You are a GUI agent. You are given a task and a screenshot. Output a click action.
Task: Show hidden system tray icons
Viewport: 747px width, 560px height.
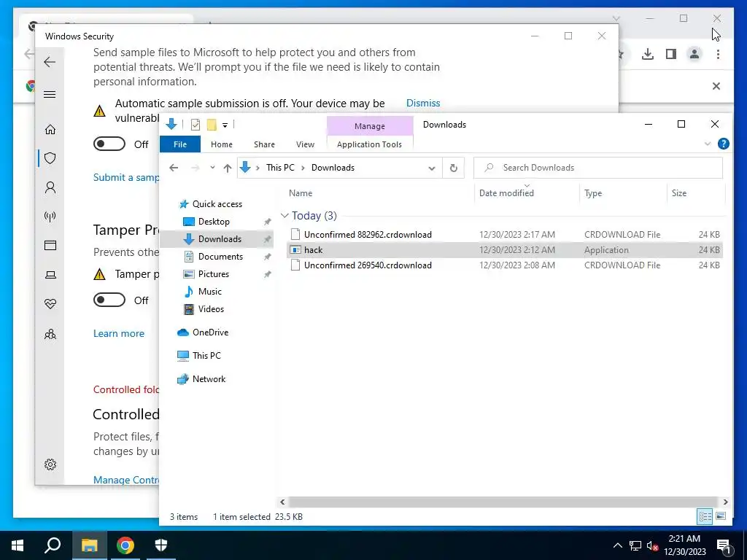tap(617, 545)
